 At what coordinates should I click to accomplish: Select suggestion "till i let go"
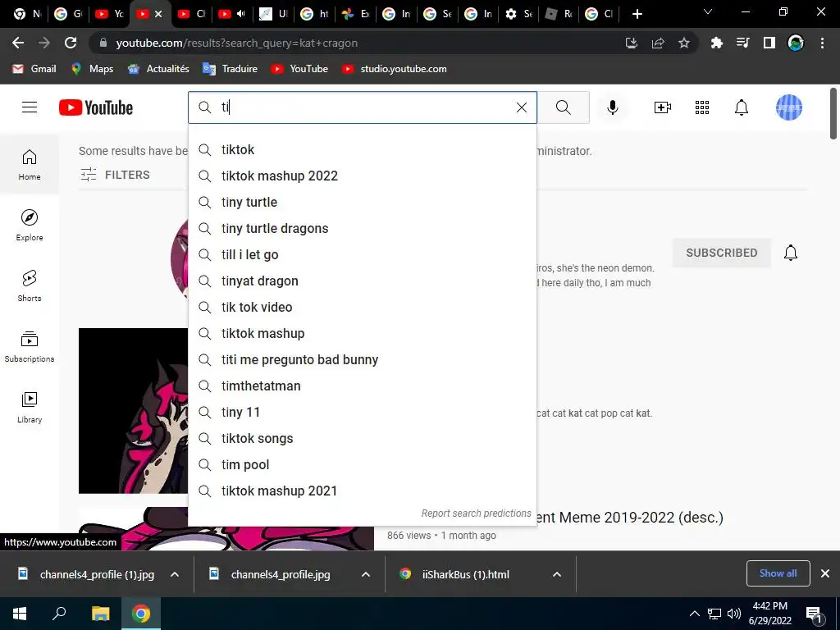point(362,254)
